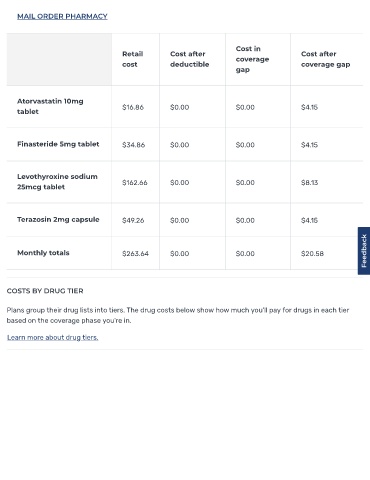Click the $8.13 Levothyroxine cost after gap
The height and width of the screenshot is (480, 370).
tap(310, 183)
